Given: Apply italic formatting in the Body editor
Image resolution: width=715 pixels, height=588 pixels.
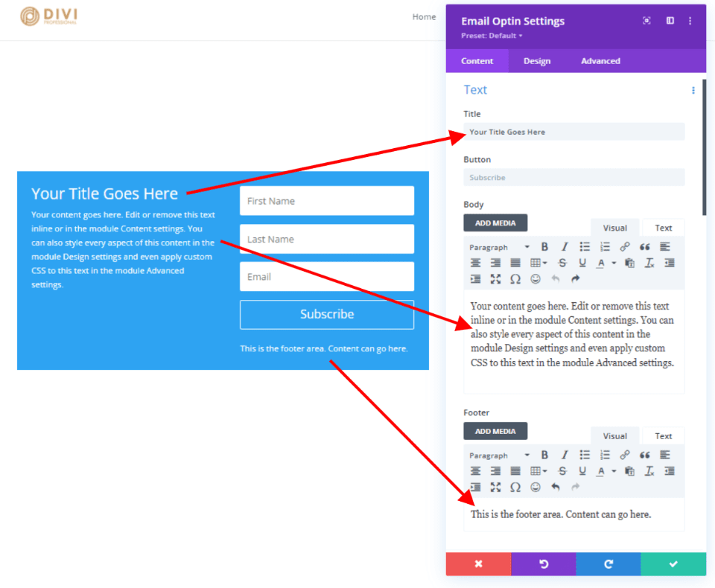Looking at the screenshot, I should [565, 246].
